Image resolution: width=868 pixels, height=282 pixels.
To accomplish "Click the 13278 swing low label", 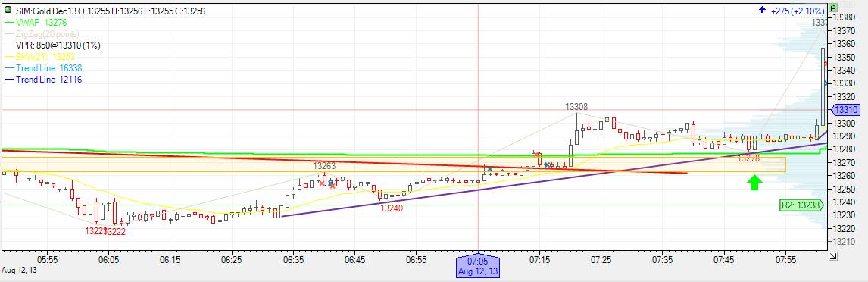I will point(749,158).
